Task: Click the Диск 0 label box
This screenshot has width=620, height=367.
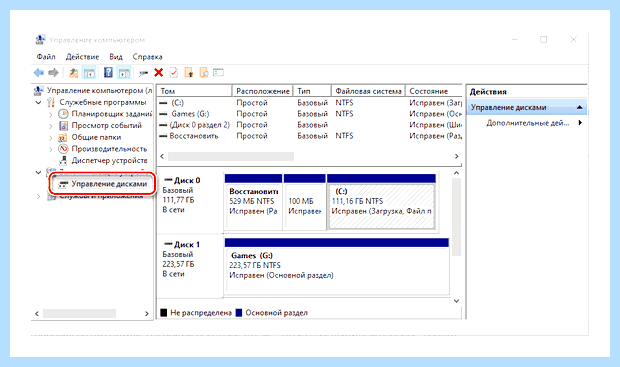Action: coord(190,202)
